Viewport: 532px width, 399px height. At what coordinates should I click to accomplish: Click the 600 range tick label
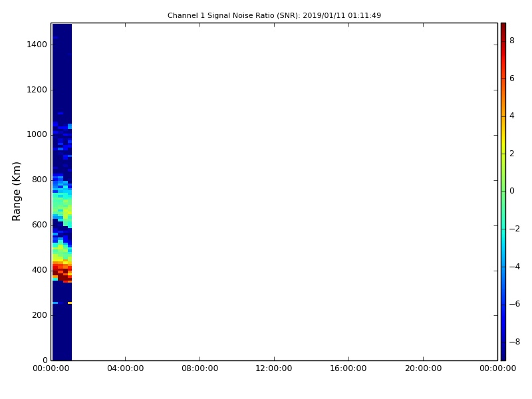(x=39, y=225)
